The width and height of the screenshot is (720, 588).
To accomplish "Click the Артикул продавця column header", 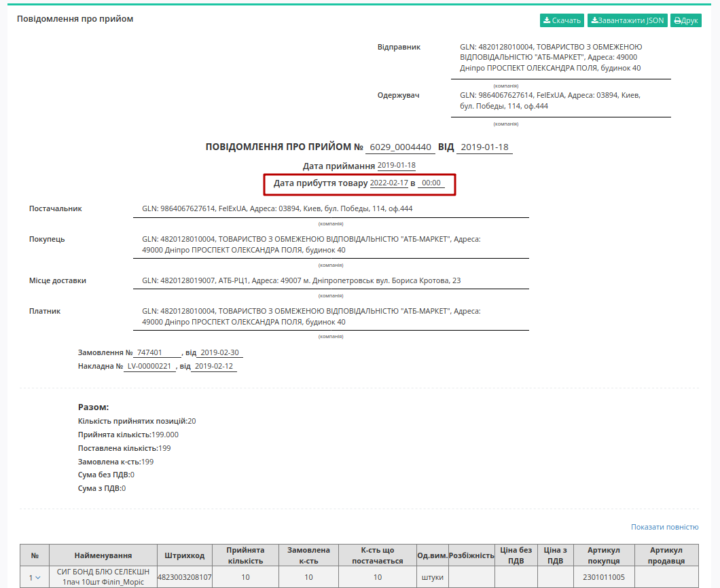I will [x=666, y=555].
